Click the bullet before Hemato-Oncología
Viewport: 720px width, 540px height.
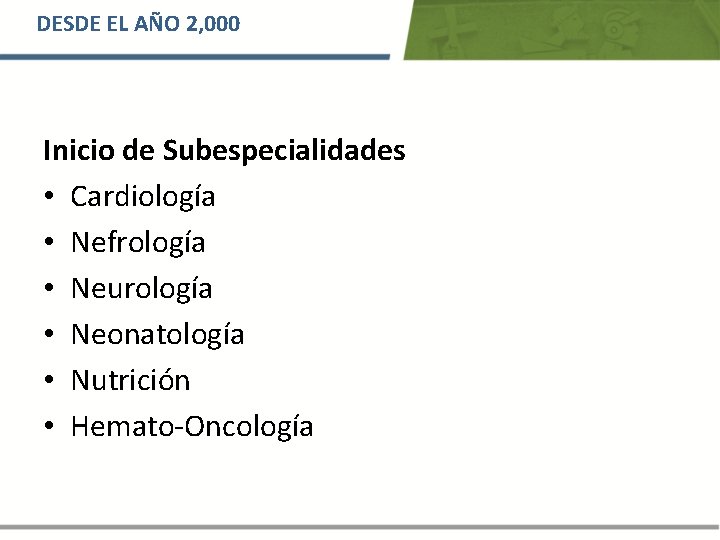[x=49, y=426]
